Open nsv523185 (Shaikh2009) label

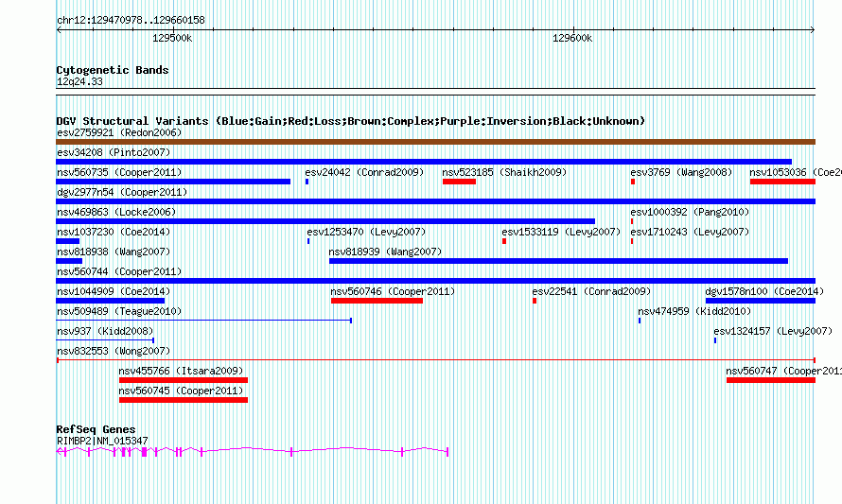504,172
